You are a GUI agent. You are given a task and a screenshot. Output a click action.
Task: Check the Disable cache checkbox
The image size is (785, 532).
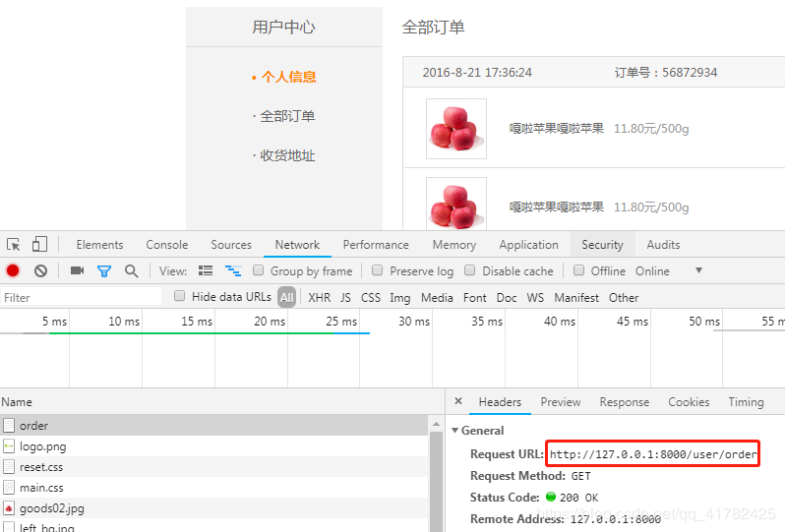coord(469,270)
